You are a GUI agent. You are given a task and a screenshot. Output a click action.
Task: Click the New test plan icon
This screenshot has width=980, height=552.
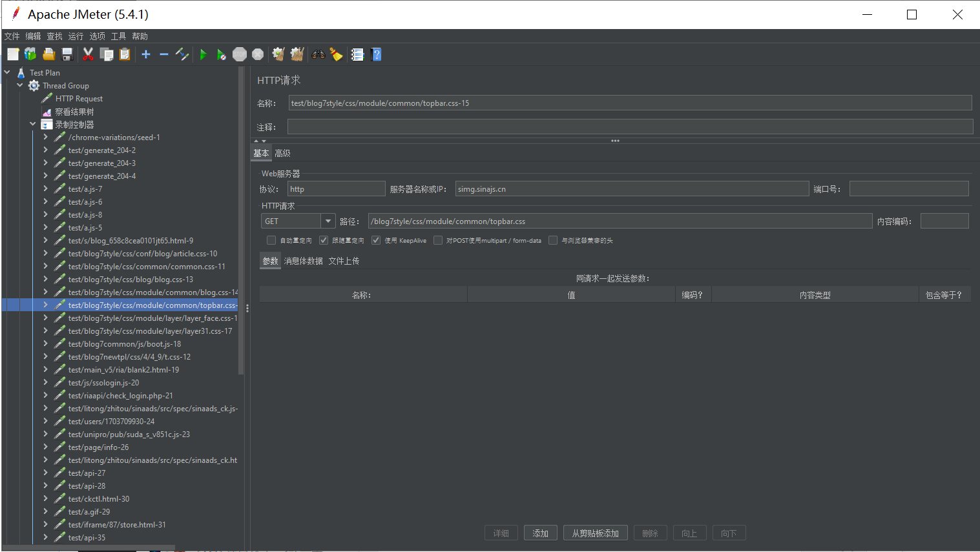pos(13,54)
